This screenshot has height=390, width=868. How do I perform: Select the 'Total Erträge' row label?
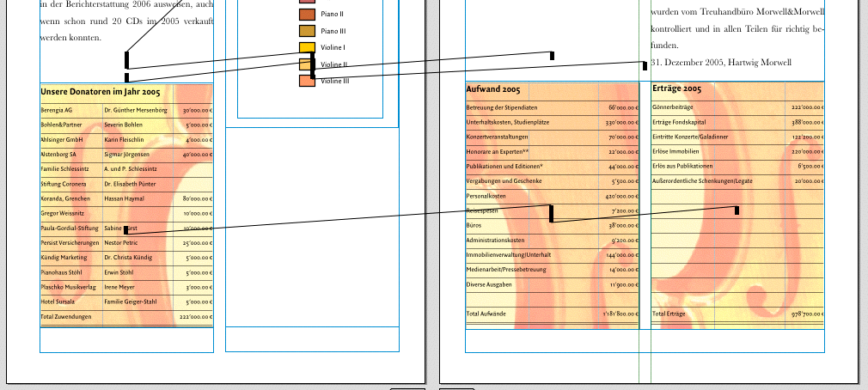(669, 314)
